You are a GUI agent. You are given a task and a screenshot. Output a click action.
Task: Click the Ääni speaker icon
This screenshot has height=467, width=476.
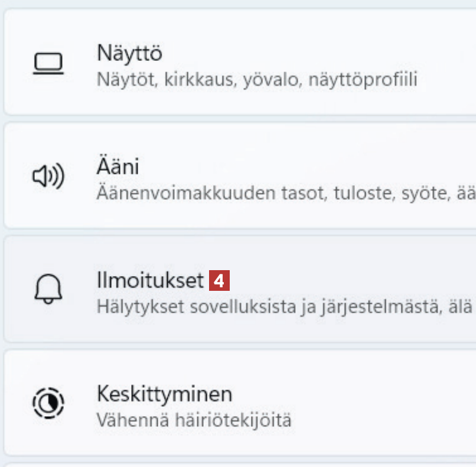[x=48, y=176]
